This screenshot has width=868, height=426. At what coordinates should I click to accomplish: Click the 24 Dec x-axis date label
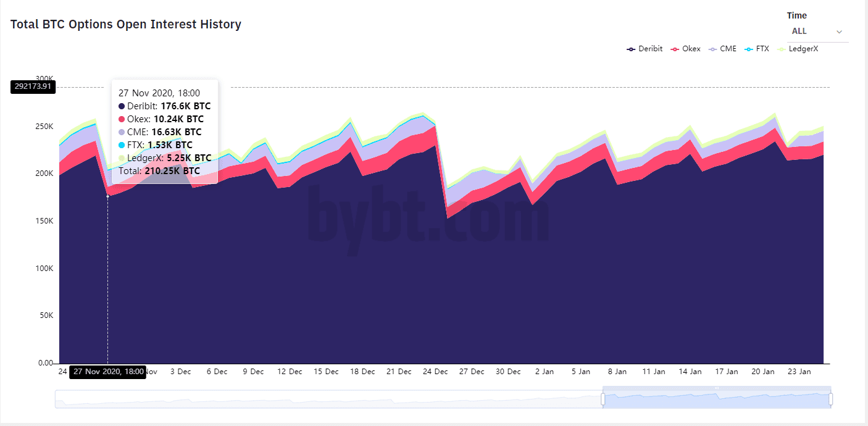point(435,372)
